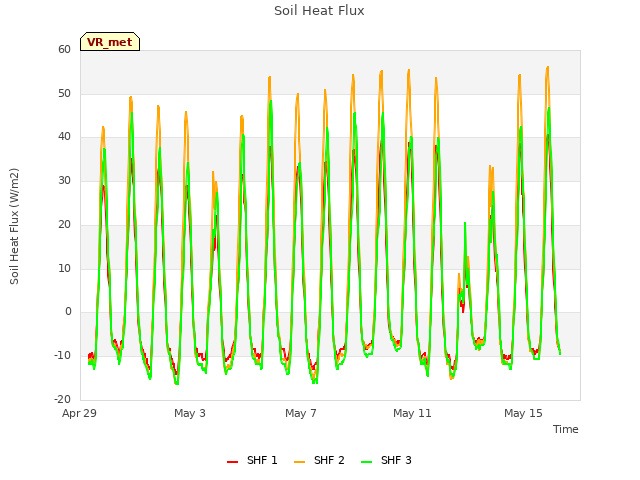Toggle the SHF 3 legend entry
640x480 pixels.
(x=386, y=460)
